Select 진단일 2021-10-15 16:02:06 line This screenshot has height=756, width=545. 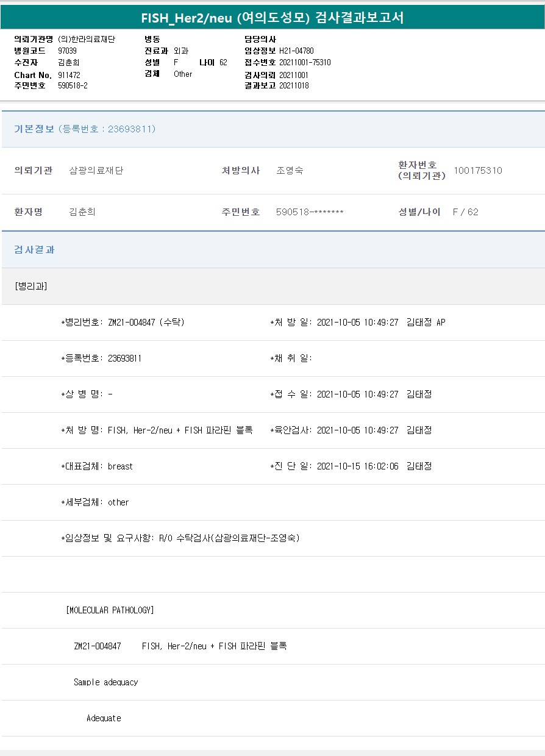pos(351,466)
